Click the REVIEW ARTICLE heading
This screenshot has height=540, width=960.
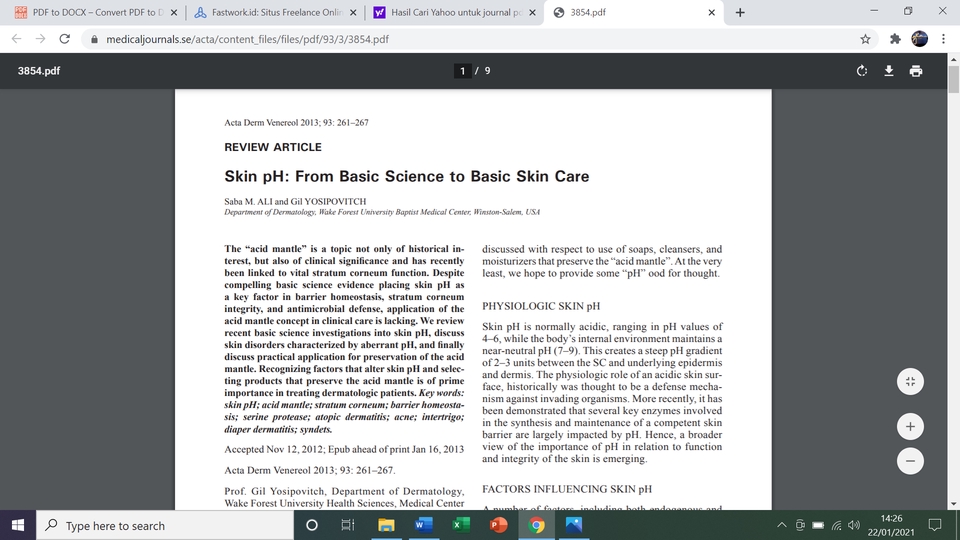tap(272, 147)
